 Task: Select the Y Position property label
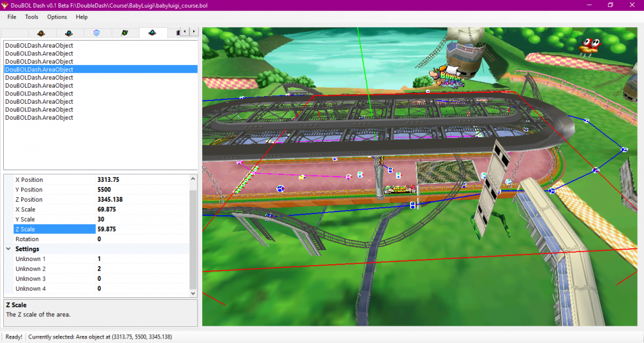click(29, 190)
